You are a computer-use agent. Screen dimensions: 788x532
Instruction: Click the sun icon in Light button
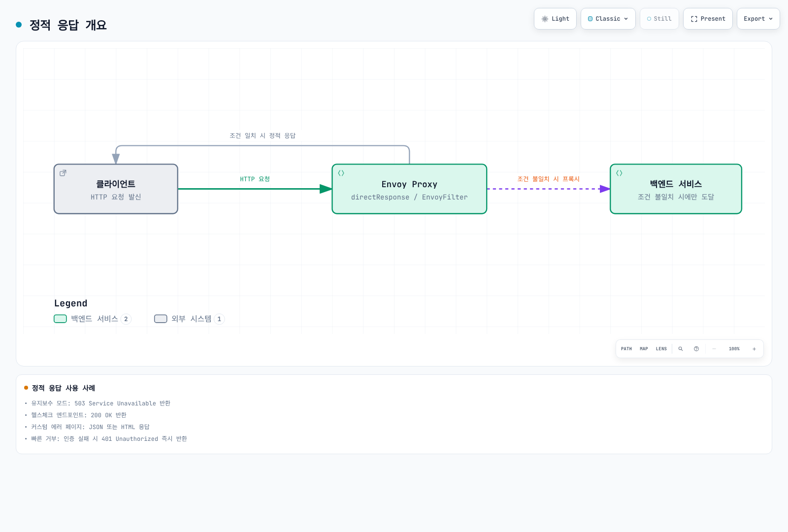(545, 19)
